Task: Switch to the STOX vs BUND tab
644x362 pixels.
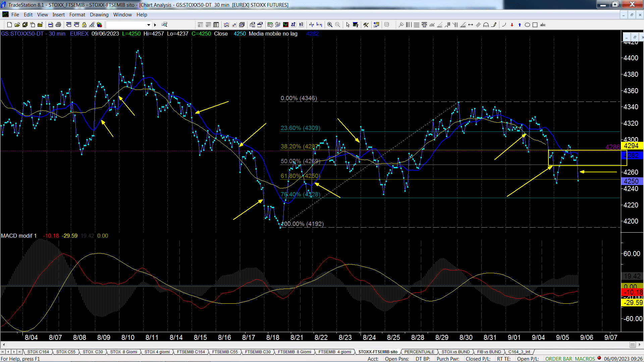Action: coord(456,352)
